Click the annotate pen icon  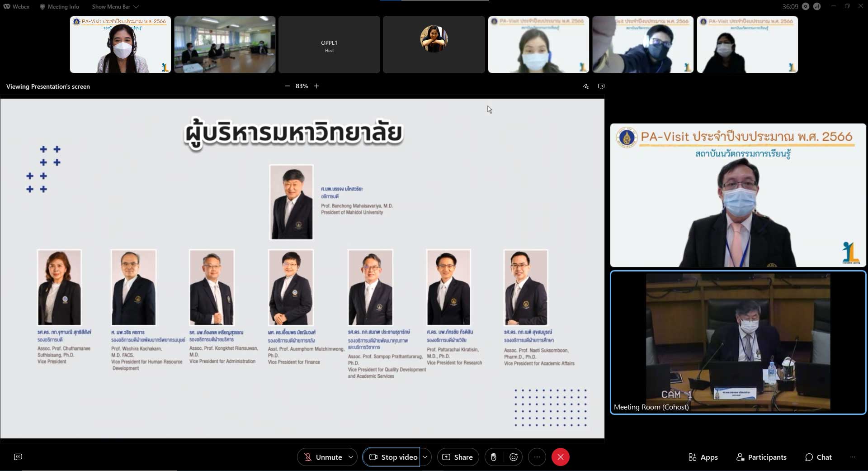click(586, 86)
